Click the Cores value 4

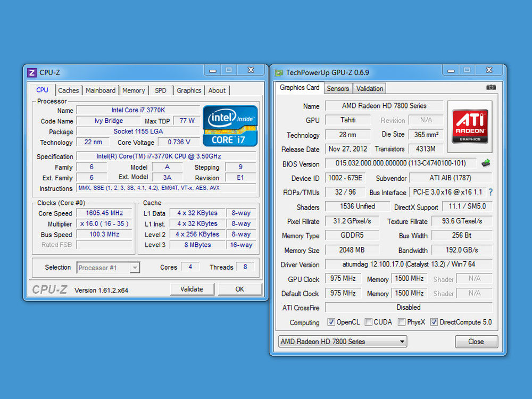(x=190, y=267)
